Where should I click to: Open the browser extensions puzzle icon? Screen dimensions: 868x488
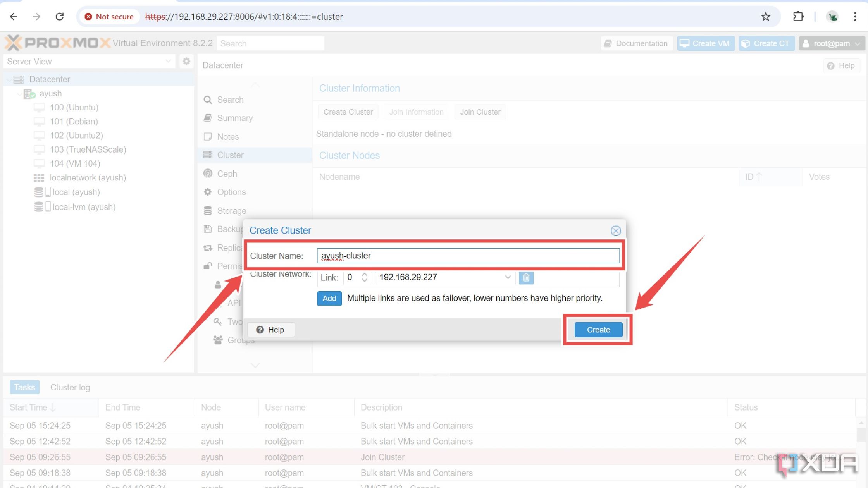(798, 17)
